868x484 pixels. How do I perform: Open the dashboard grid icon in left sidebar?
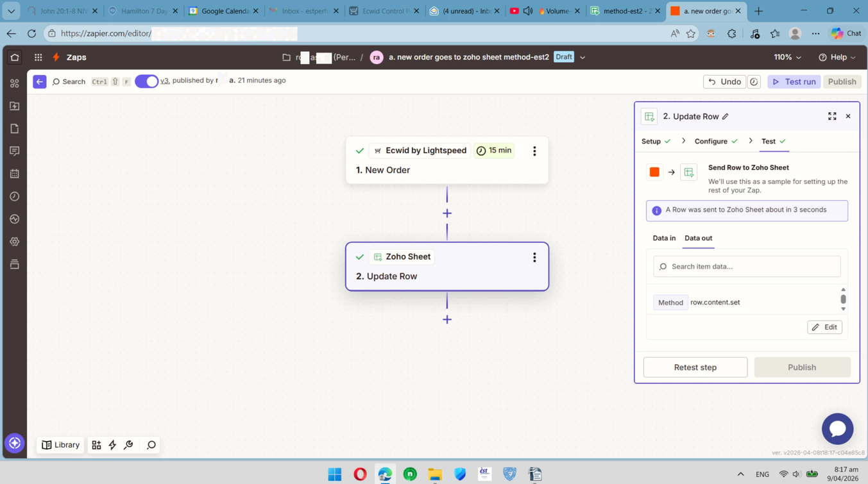[x=15, y=83]
